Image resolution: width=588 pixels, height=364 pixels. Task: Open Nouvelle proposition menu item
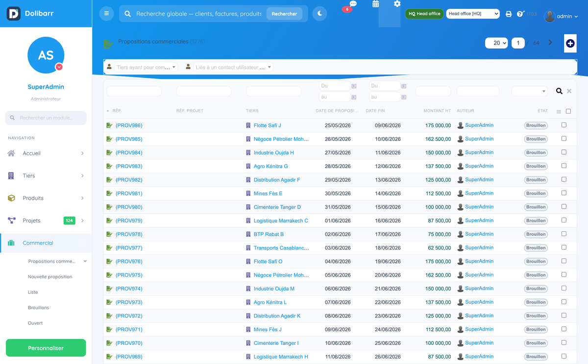click(x=50, y=277)
